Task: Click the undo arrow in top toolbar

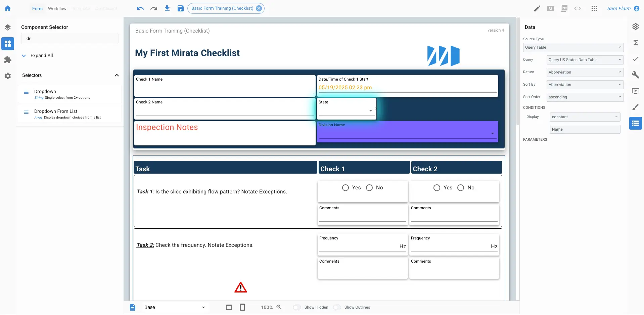Action: 140,8
